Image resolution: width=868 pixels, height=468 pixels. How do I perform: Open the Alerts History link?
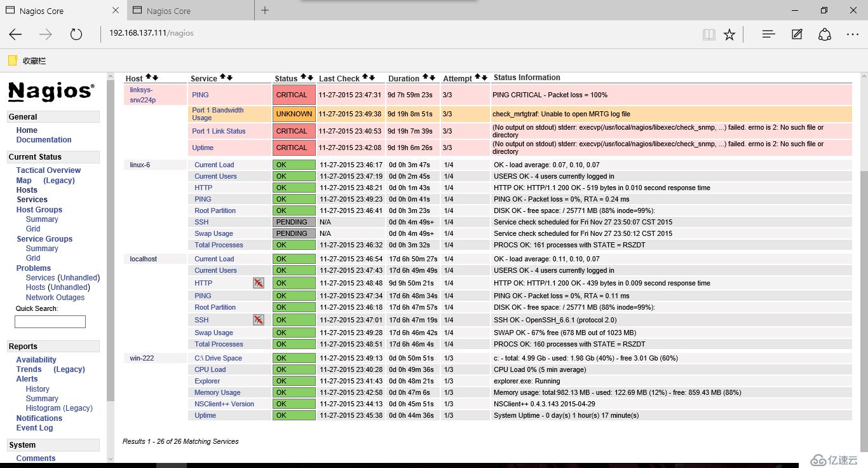click(x=37, y=389)
